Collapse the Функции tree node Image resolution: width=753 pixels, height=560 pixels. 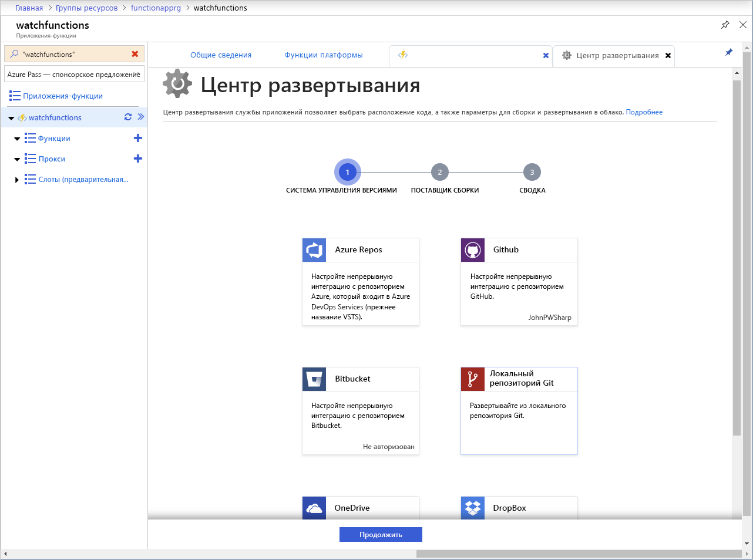click(x=17, y=139)
